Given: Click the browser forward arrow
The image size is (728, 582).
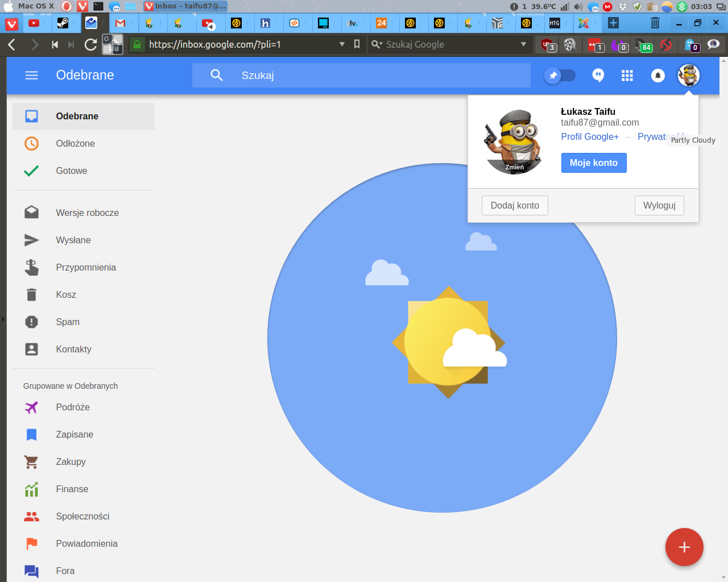Looking at the screenshot, I should pyautogui.click(x=35, y=44).
